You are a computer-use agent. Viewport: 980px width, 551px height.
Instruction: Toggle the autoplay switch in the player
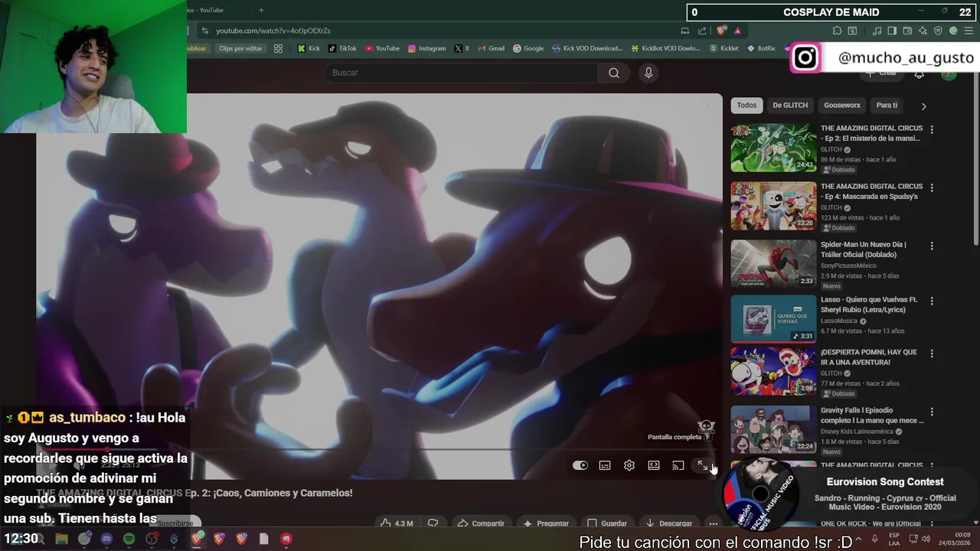coord(580,465)
